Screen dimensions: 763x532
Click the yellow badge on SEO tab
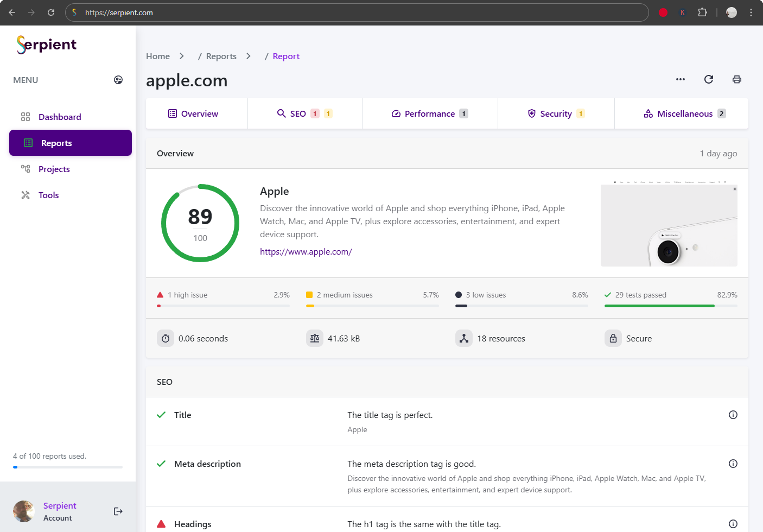coord(328,113)
